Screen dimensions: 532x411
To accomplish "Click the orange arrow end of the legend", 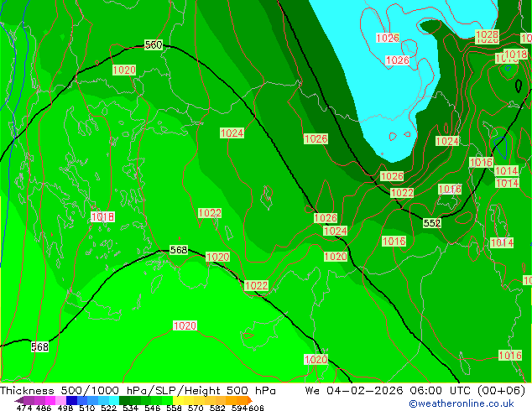I will tap(250, 400).
